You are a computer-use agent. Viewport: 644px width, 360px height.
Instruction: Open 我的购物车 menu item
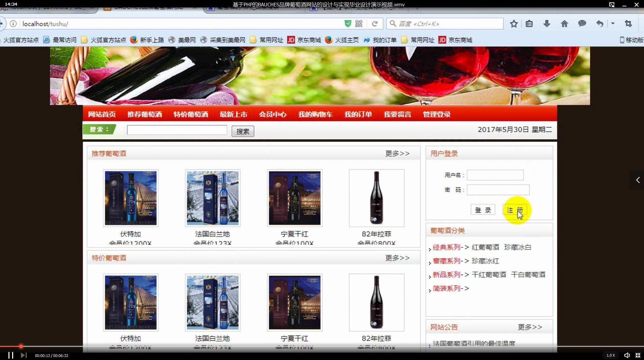315,114
